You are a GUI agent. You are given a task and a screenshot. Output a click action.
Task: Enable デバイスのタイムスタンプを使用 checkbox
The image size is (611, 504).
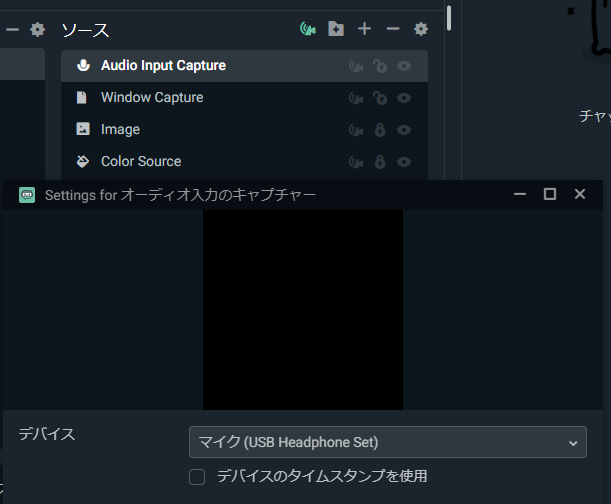coord(197,476)
